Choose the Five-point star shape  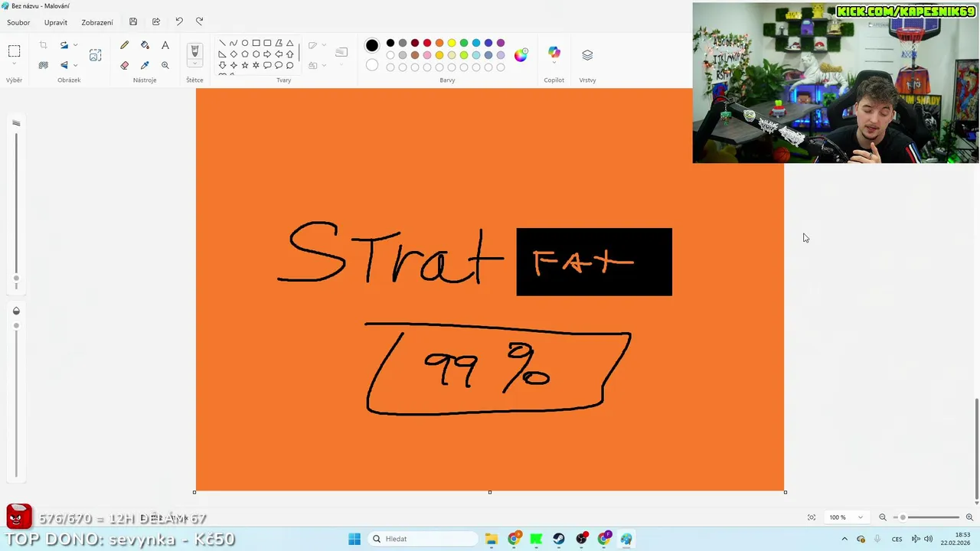coord(245,65)
